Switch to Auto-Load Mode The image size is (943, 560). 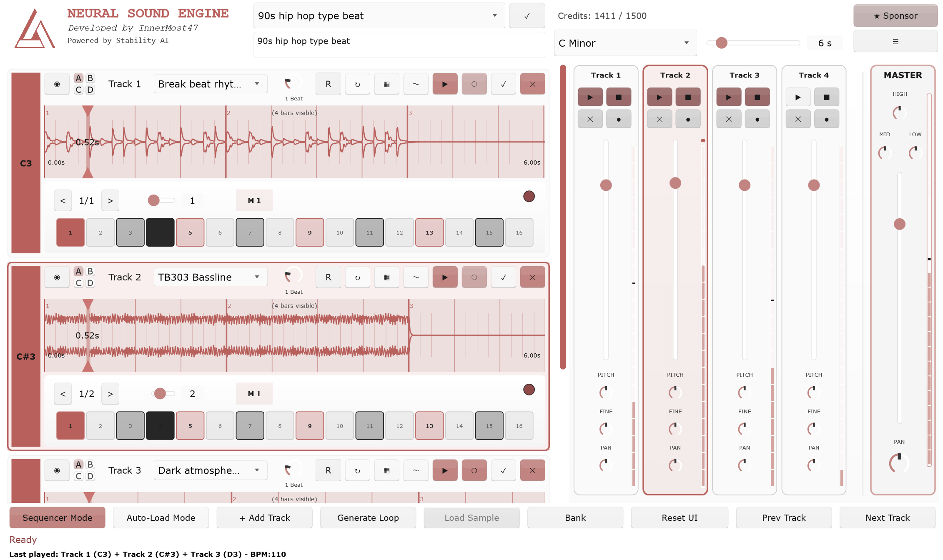click(161, 517)
